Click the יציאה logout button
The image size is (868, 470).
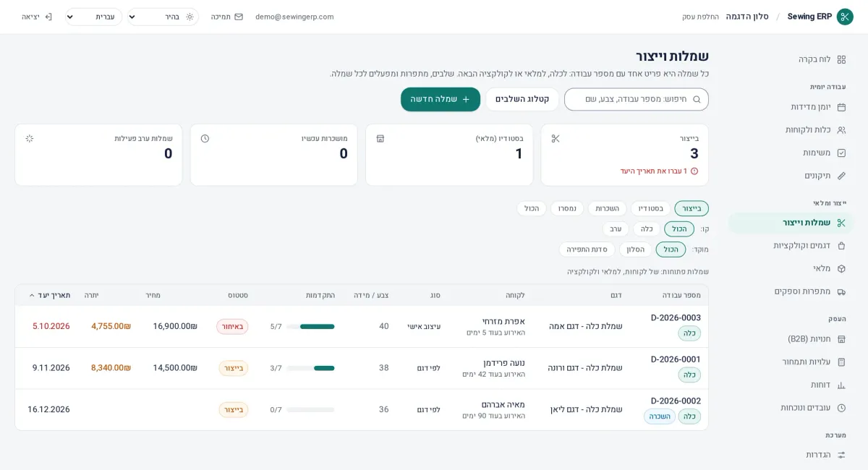(x=36, y=17)
